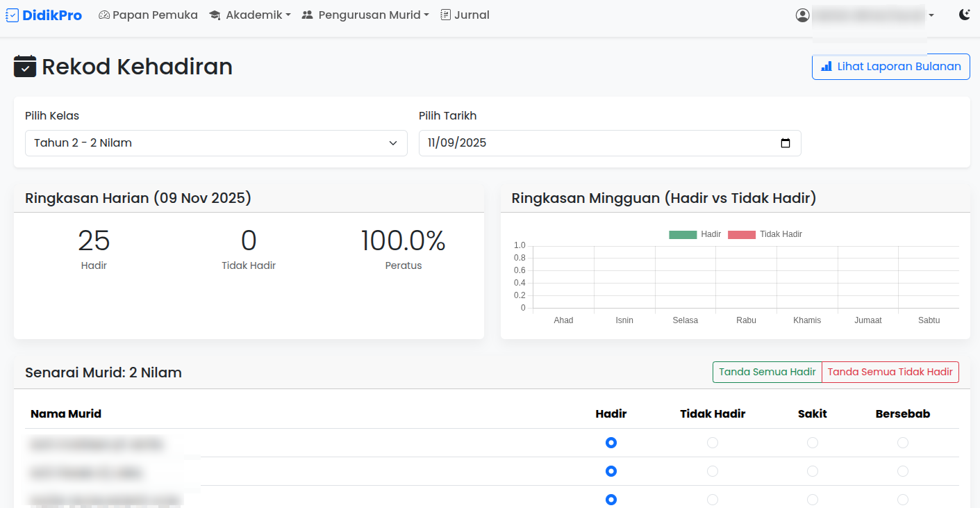Click the calendar check icon beside Rekod Kehadiran
The width and height of the screenshot is (980, 508).
24,66
